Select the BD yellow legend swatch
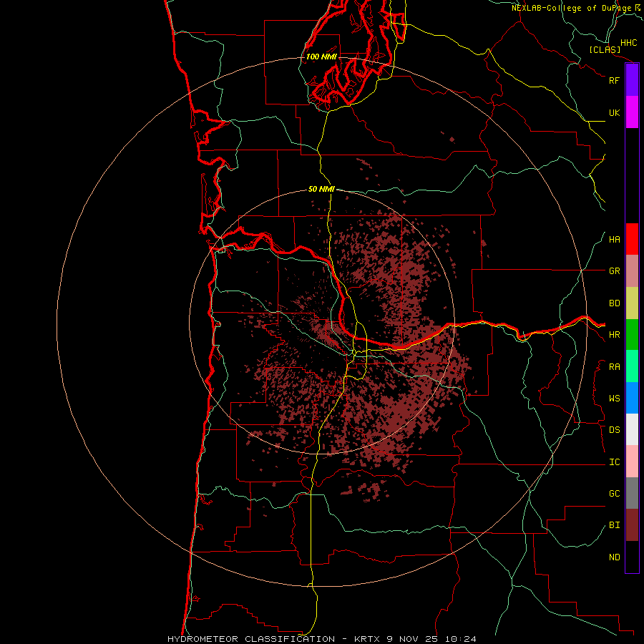This screenshot has width=644, height=644. pyautogui.click(x=632, y=303)
